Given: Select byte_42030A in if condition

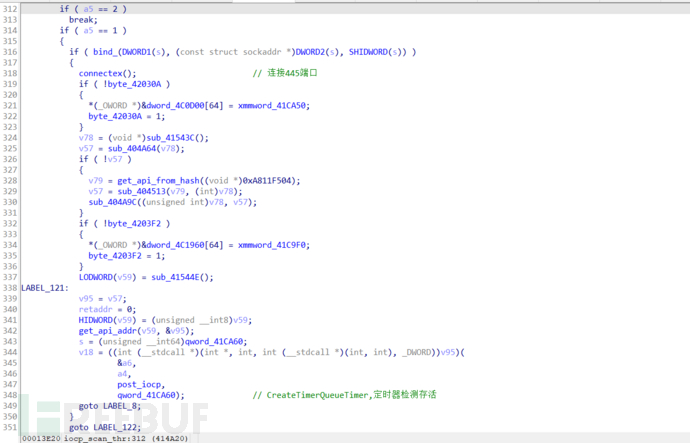Looking at the screenshot, I should pos(134,84).
